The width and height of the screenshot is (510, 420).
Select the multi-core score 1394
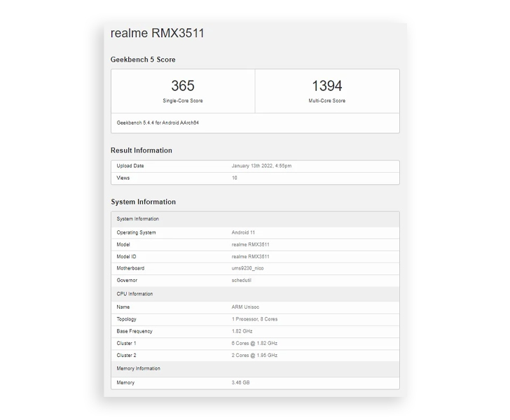[x=327, y=86]
